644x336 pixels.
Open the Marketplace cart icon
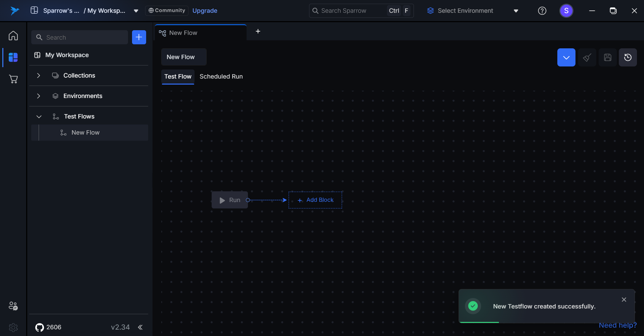13,79
